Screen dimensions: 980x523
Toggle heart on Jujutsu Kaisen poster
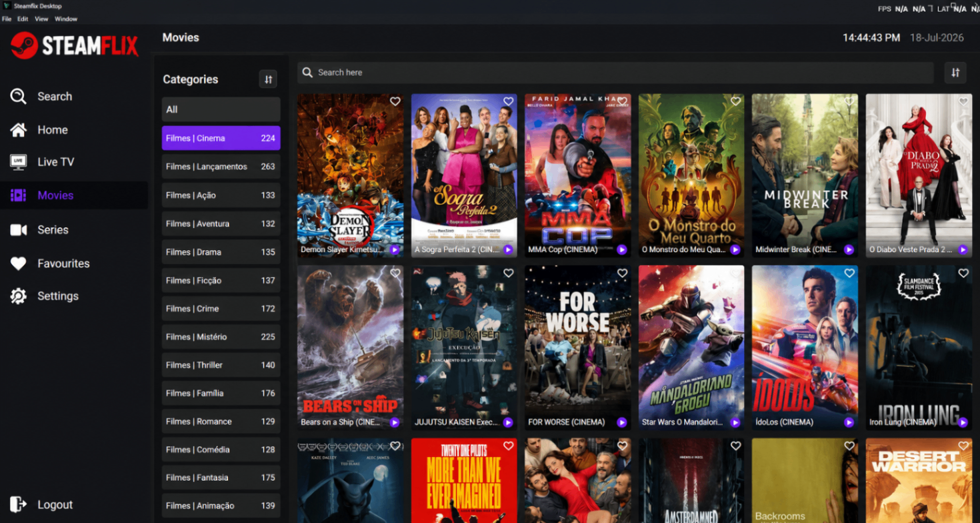[509, 274]
